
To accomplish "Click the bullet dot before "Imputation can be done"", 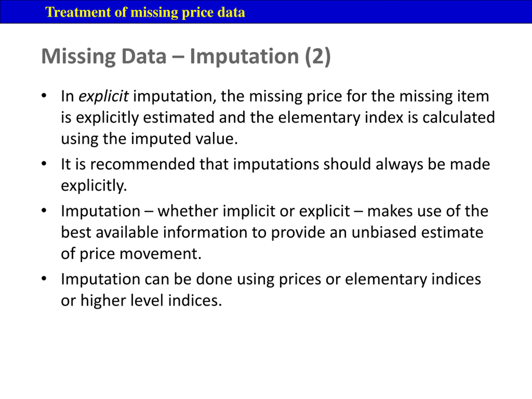I will (x=44, y=279).
